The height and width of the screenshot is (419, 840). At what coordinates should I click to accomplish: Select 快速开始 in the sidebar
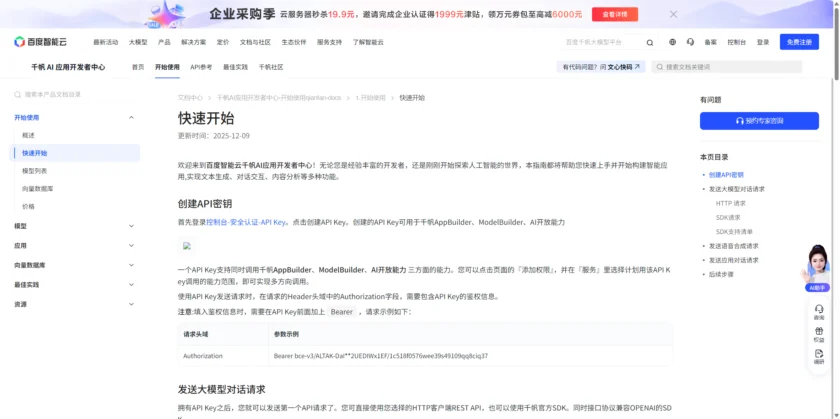point(74,153)
